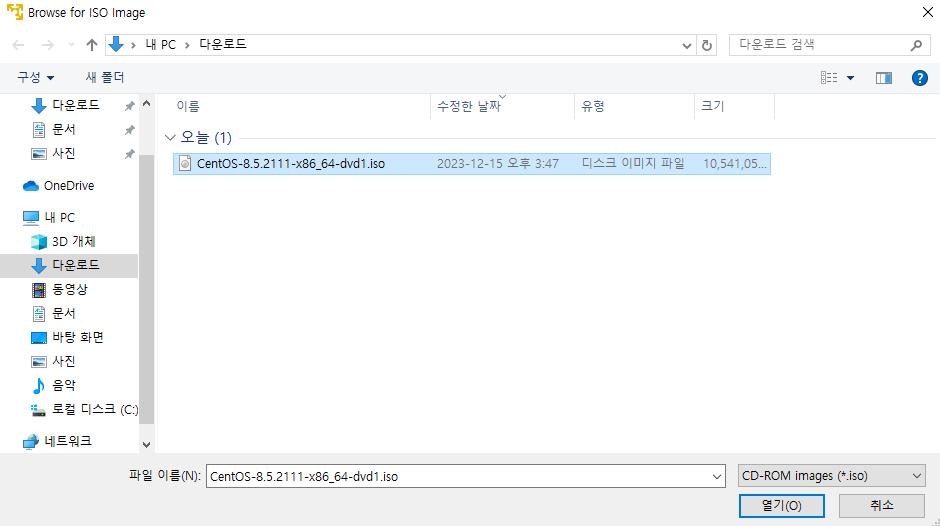Open the CD-ROM images file type dropdown

click(x=831, y=476)
